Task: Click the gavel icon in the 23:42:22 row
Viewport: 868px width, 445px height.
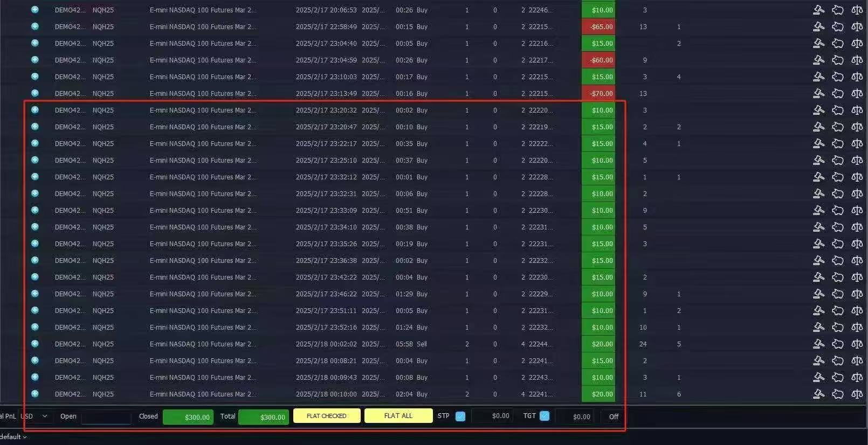Action: (x=818, y=277)
